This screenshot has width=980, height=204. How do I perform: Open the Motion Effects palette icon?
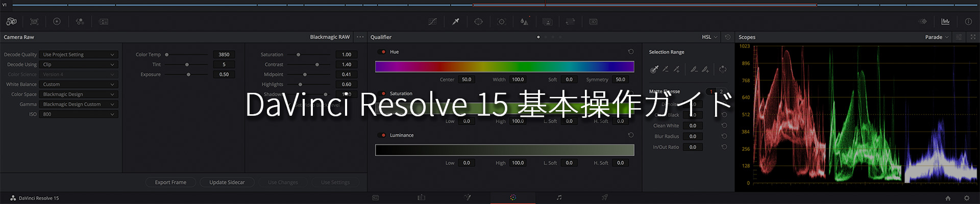point(104,21)
